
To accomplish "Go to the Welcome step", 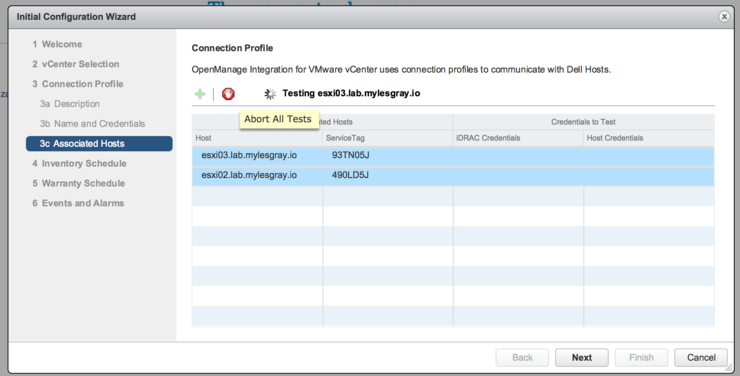I will [57, 44].
